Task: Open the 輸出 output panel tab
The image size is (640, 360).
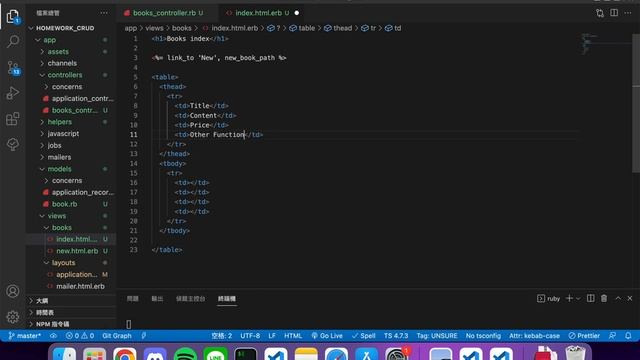Action: point(157,299)
